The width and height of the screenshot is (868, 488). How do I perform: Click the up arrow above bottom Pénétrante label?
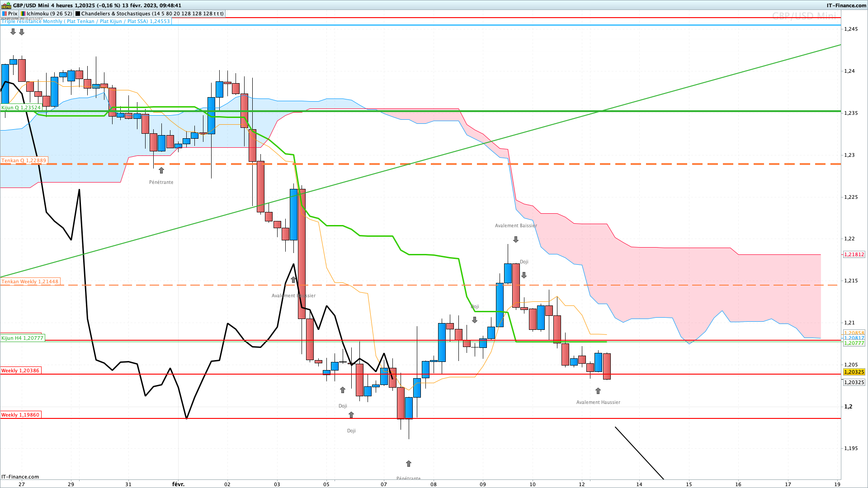(409, 464)
